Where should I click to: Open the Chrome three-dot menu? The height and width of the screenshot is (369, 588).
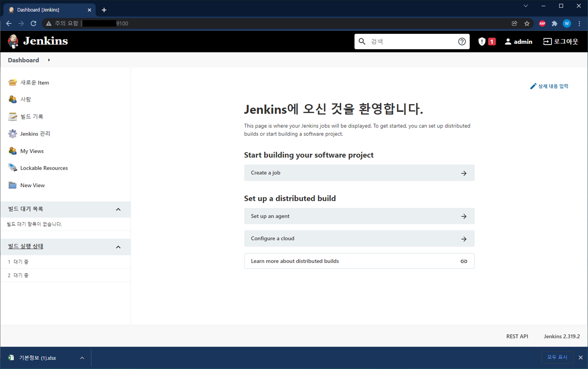(x=579, y=23)
